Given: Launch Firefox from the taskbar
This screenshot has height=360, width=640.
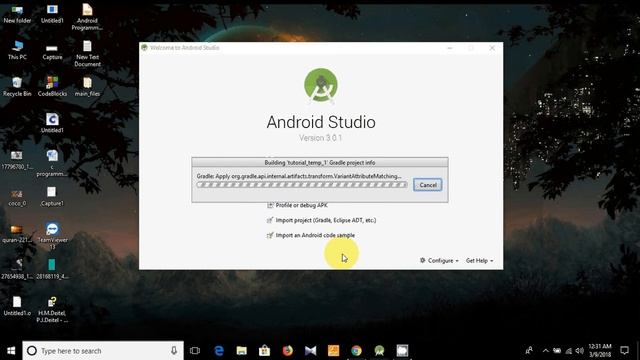Looking at the screenshot, I should coord(287,351).
